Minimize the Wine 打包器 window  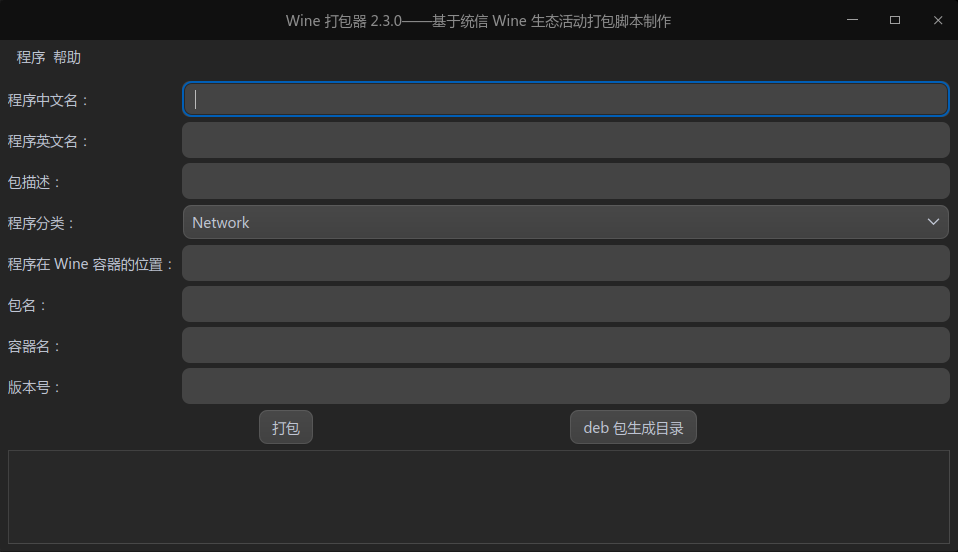click(x=853, y=20)
